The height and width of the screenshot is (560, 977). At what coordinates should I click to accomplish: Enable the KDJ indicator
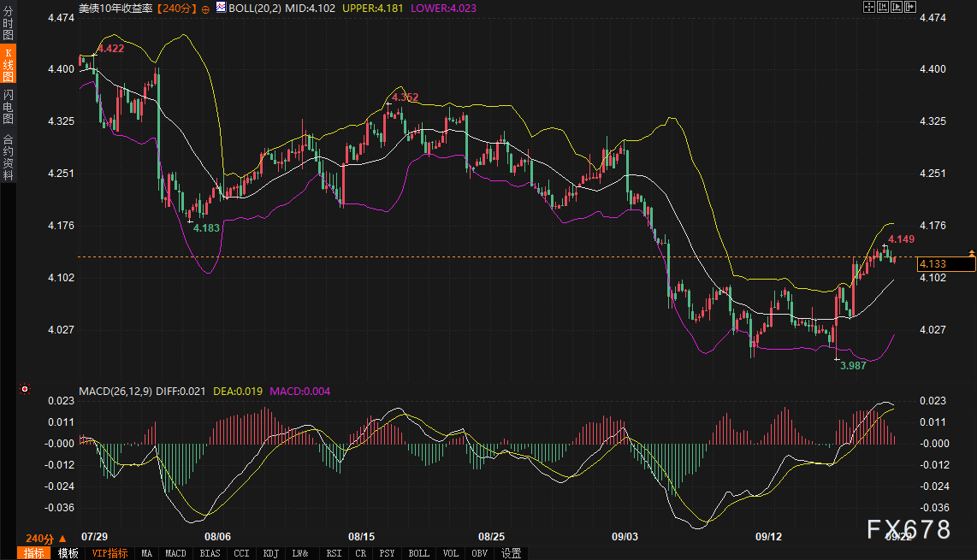tap(271, 553)
